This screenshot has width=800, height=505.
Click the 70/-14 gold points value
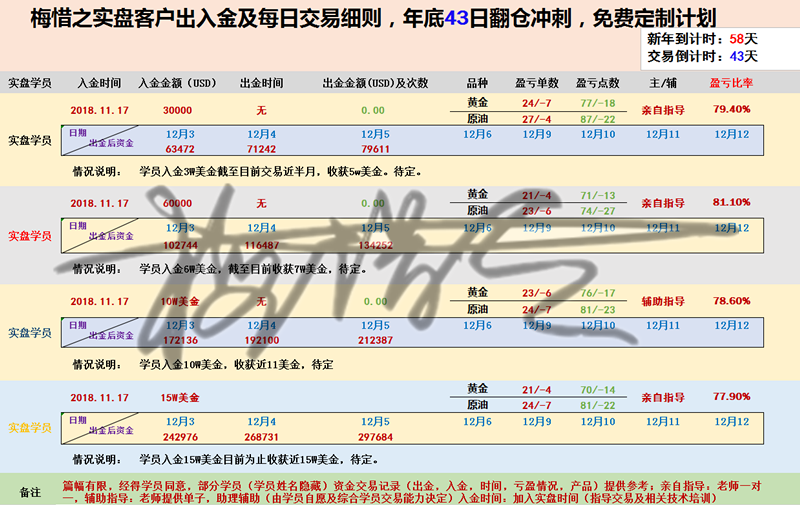tap(597, 390)
